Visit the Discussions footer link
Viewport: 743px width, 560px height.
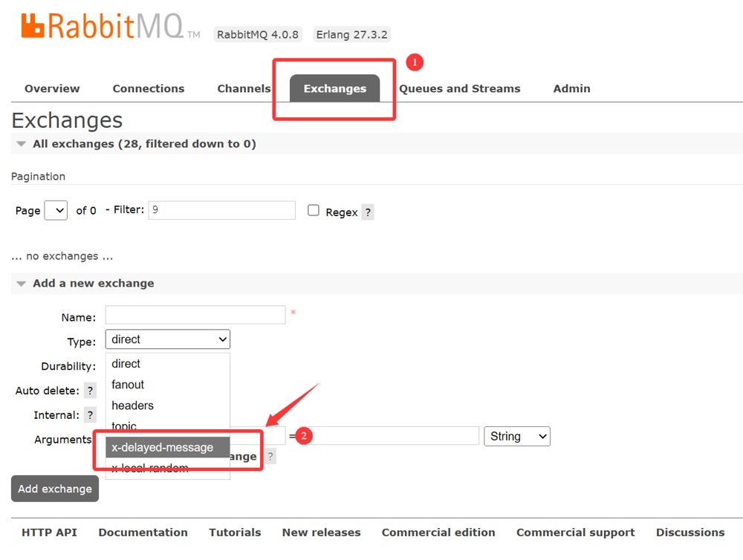pos(690,533)
